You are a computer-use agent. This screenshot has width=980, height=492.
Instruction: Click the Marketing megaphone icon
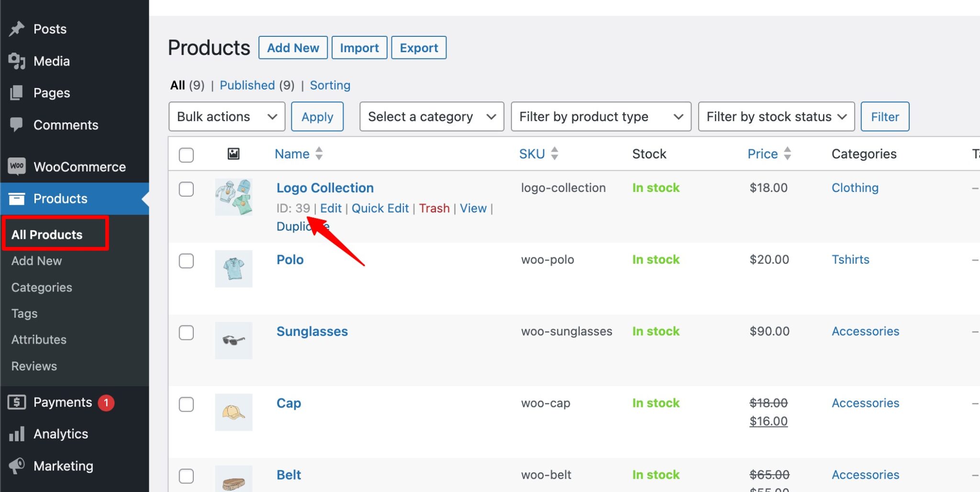pyautogui.click(x=17, y=465)
